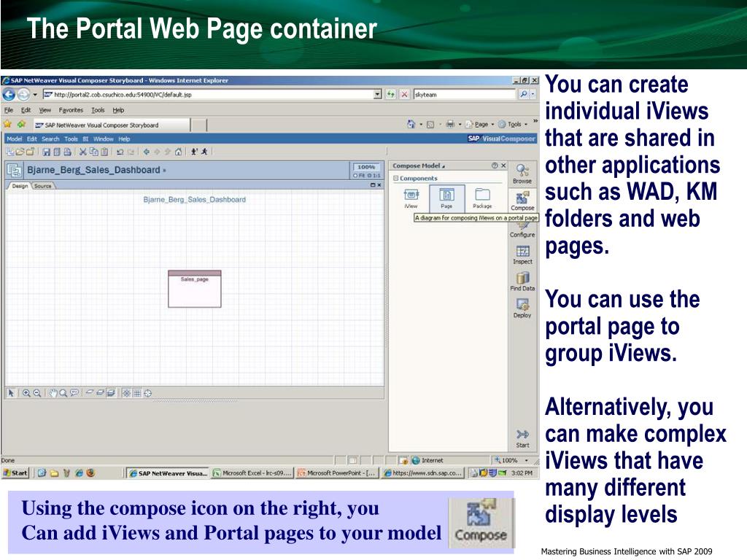Click the Undo icon
Viewport: 747px width, 560px height.
(120, 152)
